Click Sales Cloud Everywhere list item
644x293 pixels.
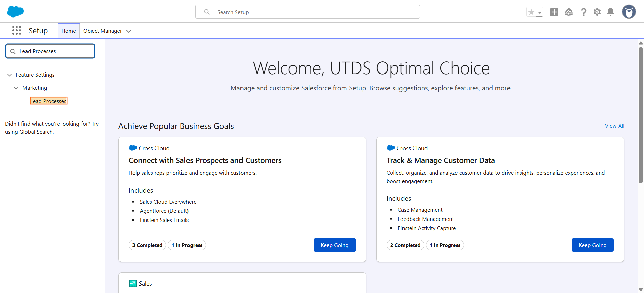click(x=168, y=202)
